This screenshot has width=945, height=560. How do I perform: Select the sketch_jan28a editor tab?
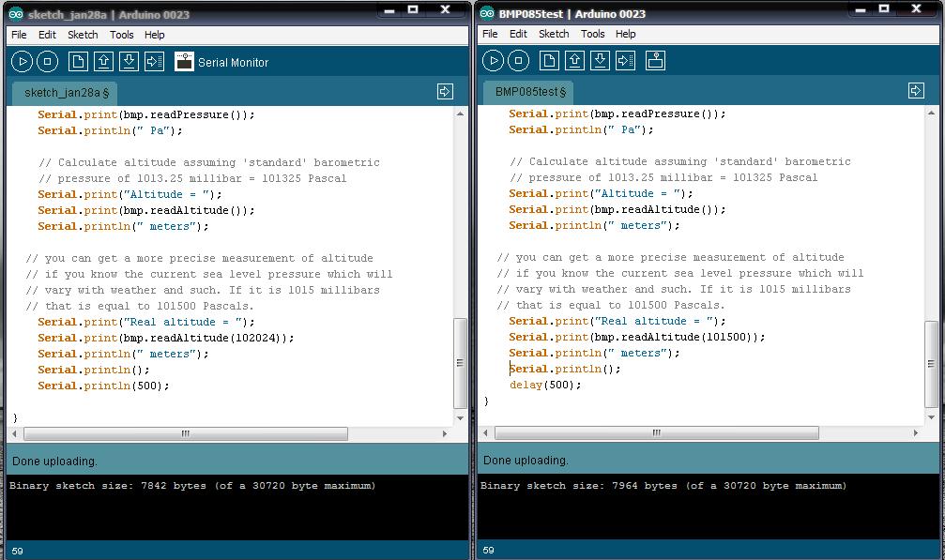(65, 93)
